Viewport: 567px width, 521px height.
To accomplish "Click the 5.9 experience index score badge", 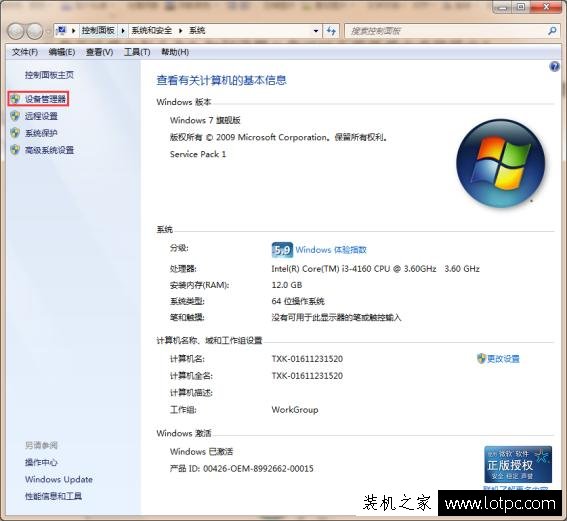I will point(282,250).
